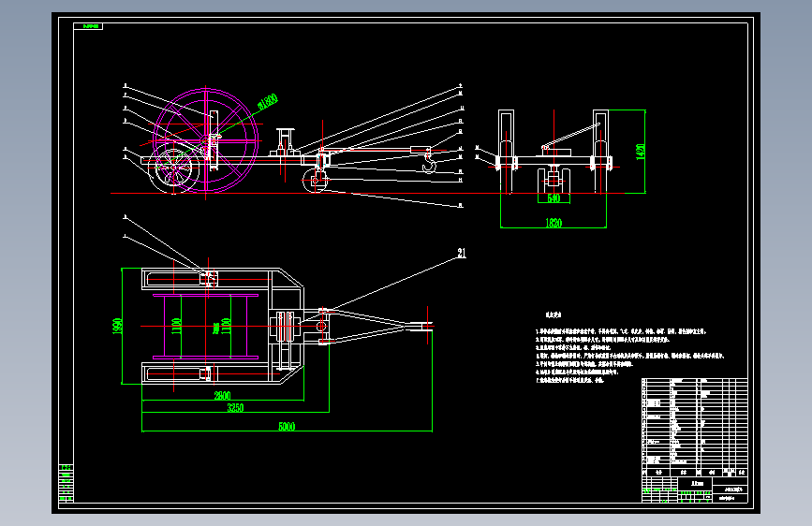Image resolution: width=812 pixels, height=526 pixels.
Task: Click the 1990 vertical dimension text
Action: (x=118, y=326)
